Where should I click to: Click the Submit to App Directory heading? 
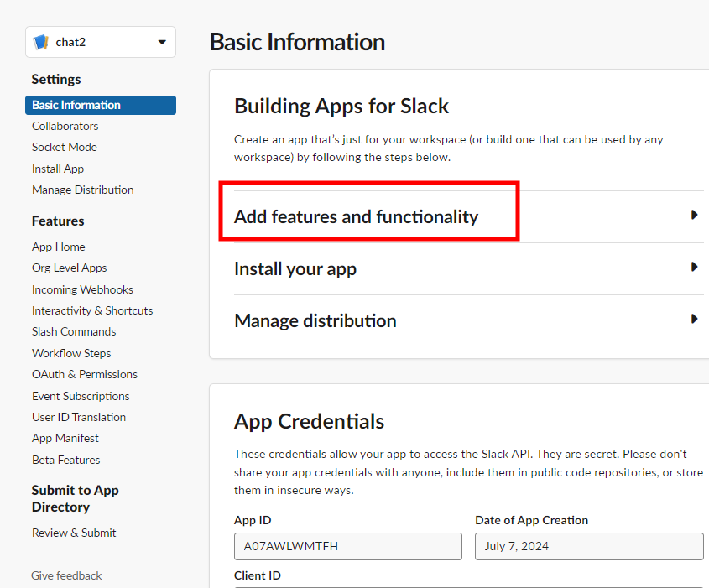tap(75, 498)
